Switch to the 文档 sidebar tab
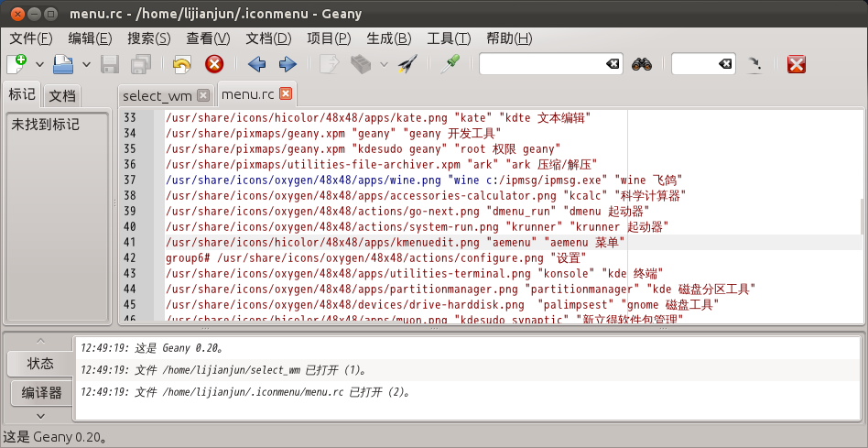Screen dimensions: 868x448 [x=62, y=96]
